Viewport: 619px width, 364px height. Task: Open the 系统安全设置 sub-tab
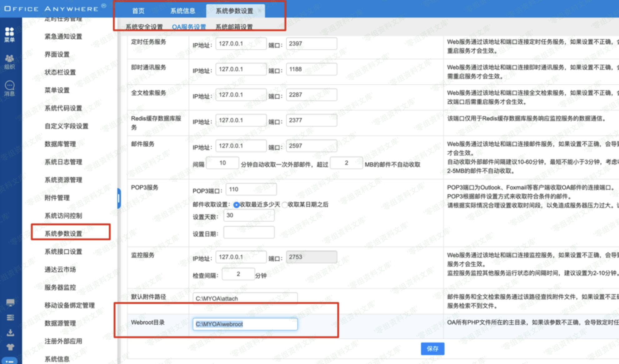click(144, 27)
